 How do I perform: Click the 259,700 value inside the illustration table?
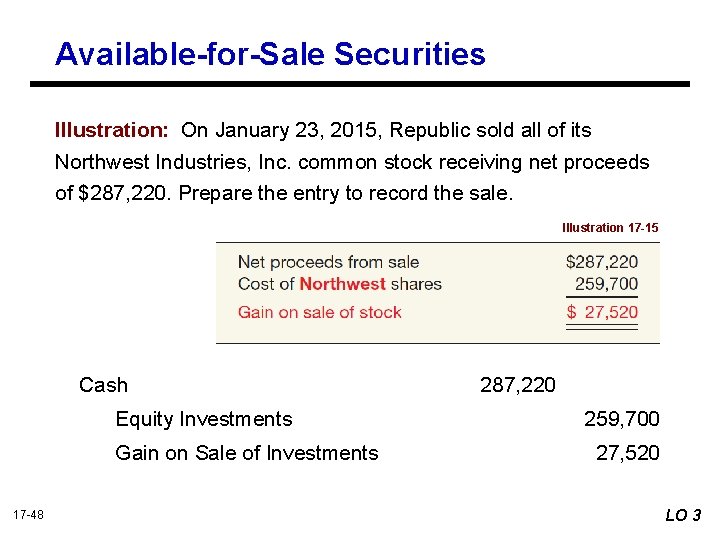click(x=606, y=284)
